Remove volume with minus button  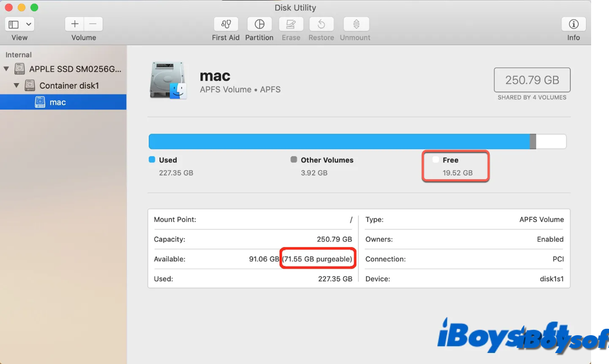[x=93, y=24]
